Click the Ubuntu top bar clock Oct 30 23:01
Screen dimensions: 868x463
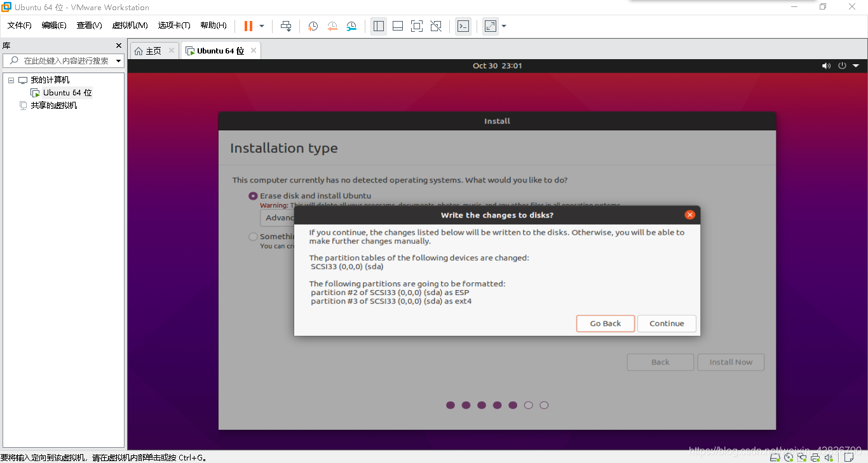pyautogui.click(x=498, y=66)
